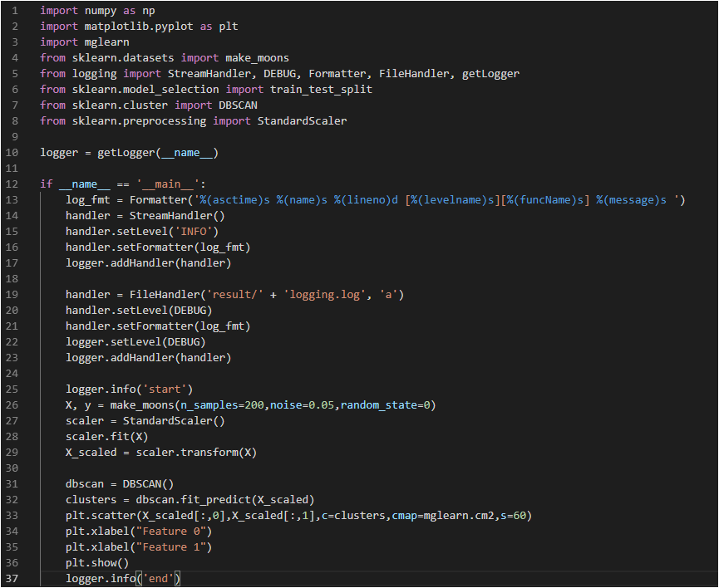Viewport: 719px width, 588px height.
Task: Click 'import mglearn' on line 3
Action: pos(85,42)
